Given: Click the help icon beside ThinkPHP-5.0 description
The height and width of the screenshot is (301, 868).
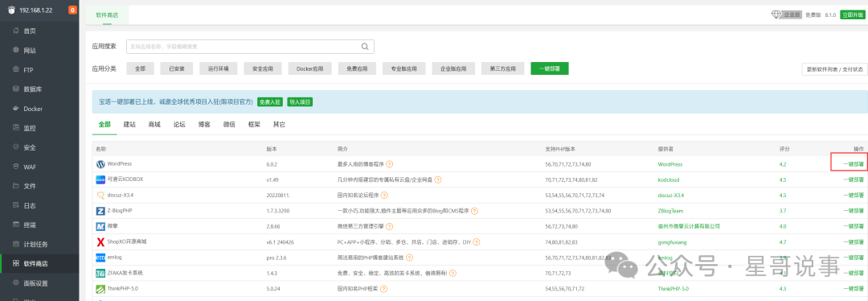Looking at the screenshot, I should (384, 288).
